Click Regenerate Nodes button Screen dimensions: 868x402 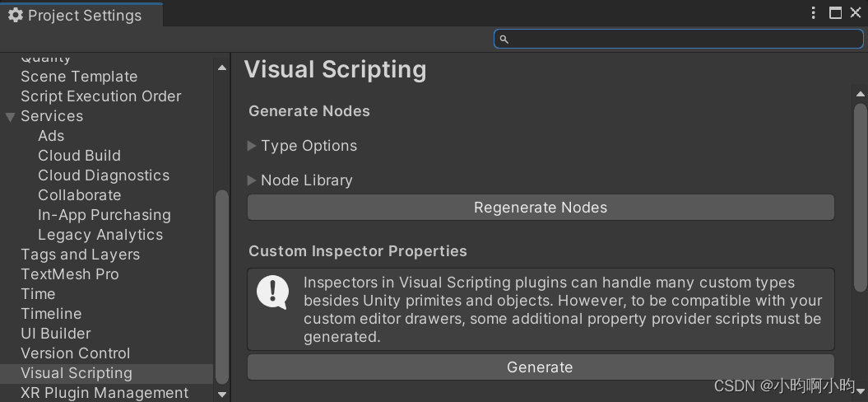click(541, 208)
